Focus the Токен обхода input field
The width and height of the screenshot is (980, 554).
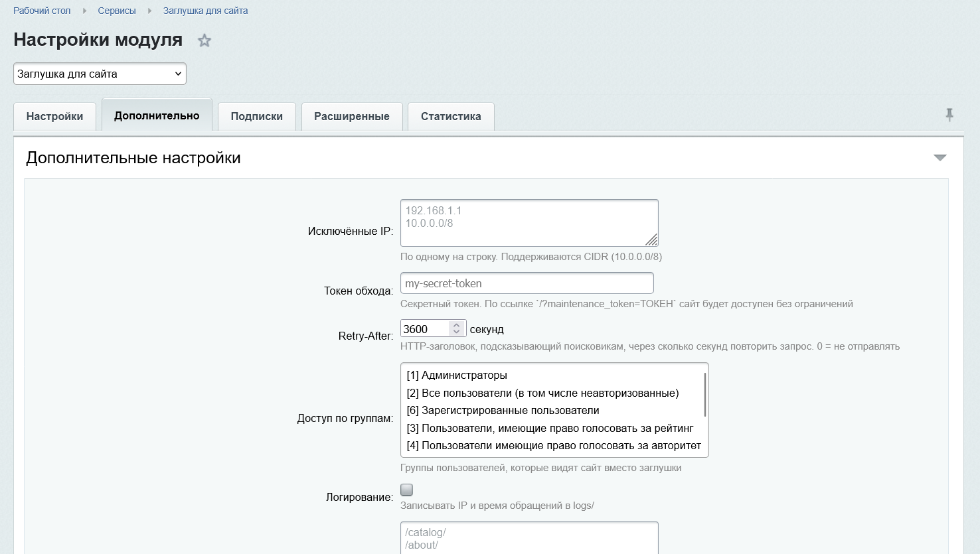527,283
